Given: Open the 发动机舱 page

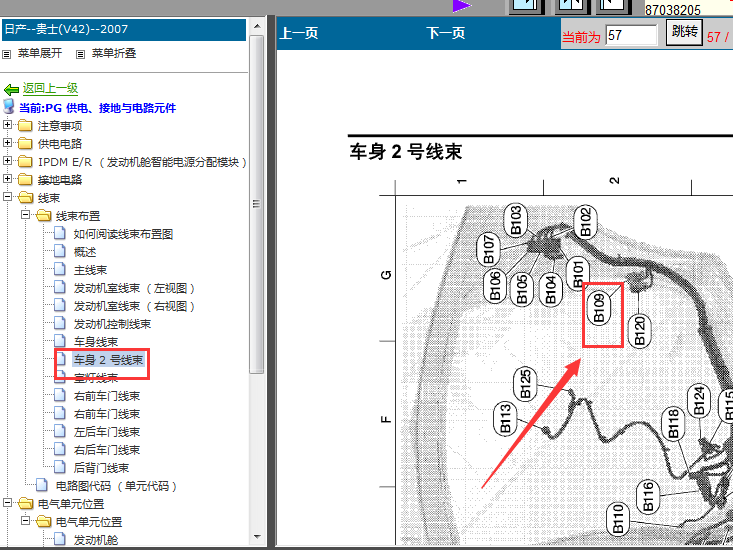Looking at the screenshot, I should [x=96, y=540].
